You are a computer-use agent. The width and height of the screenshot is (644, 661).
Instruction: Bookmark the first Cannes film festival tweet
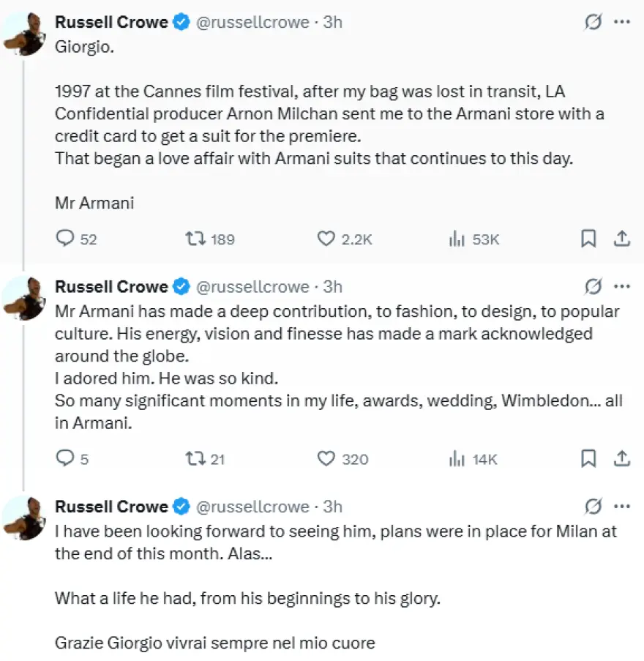tap(588, 239)
